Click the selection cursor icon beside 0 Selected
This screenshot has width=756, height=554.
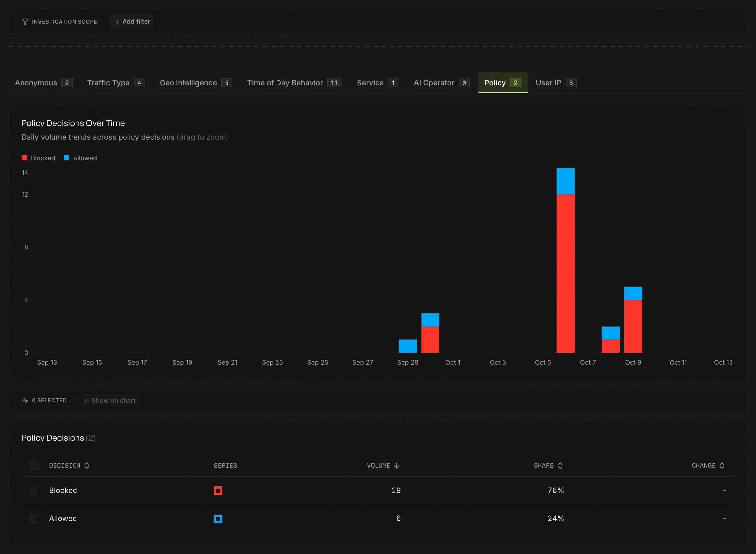click(25, 400)
